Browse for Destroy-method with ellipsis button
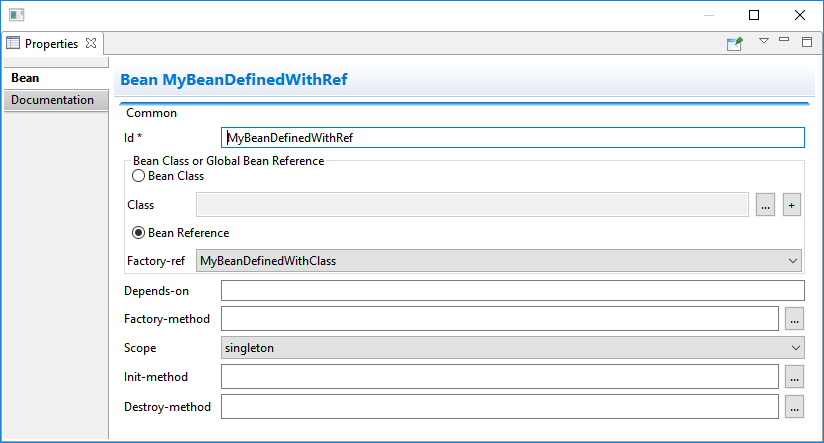 793,407
